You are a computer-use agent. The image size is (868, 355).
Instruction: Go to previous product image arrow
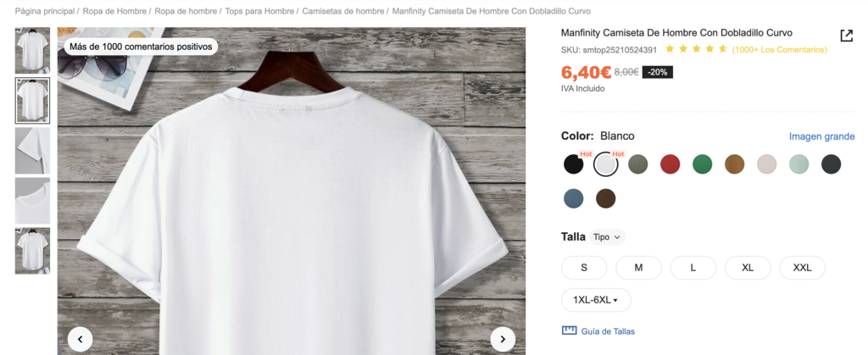(x=80, y=339)
